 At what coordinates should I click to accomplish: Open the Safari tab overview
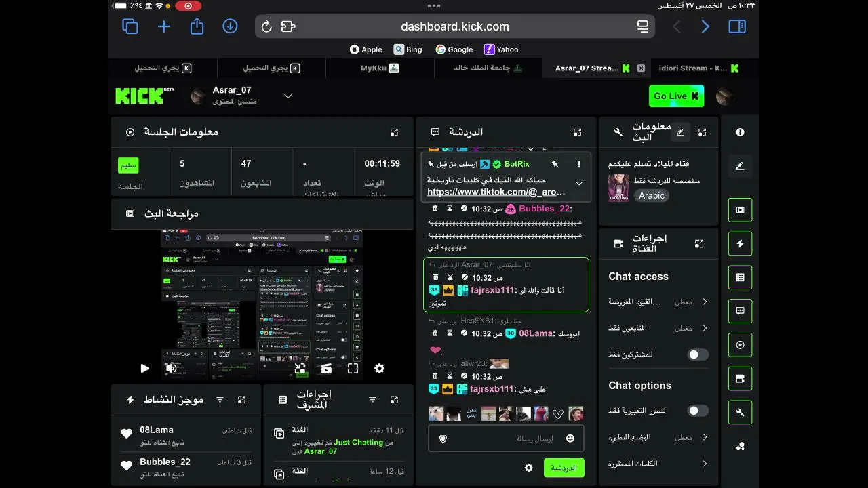[x=130, y=26]
